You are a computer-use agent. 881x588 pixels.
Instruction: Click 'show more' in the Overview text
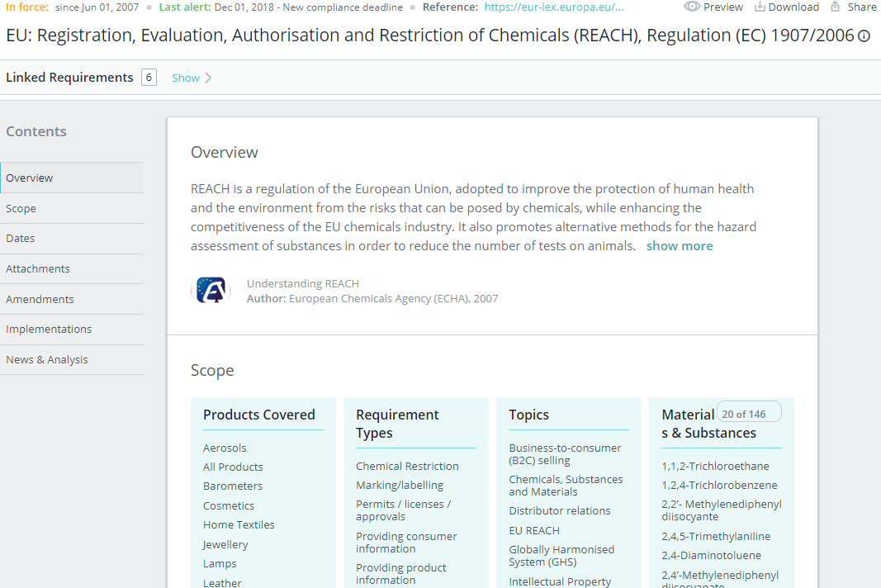(679, 245)
